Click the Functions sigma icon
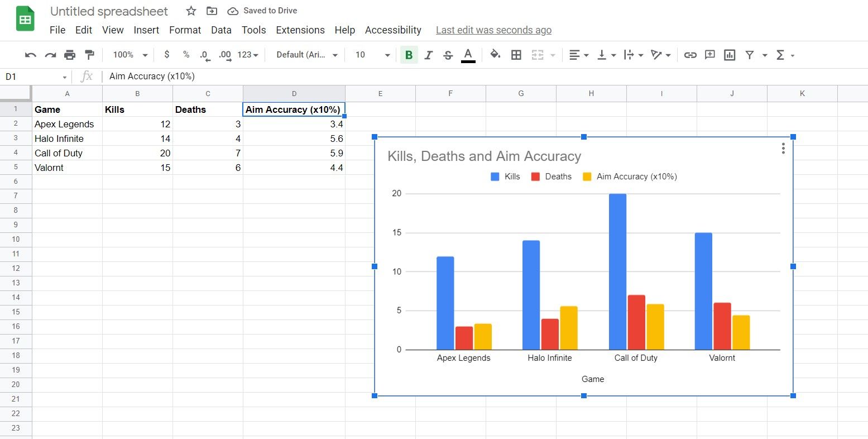This screenshot has height=439, width=868. coord(781,55)
